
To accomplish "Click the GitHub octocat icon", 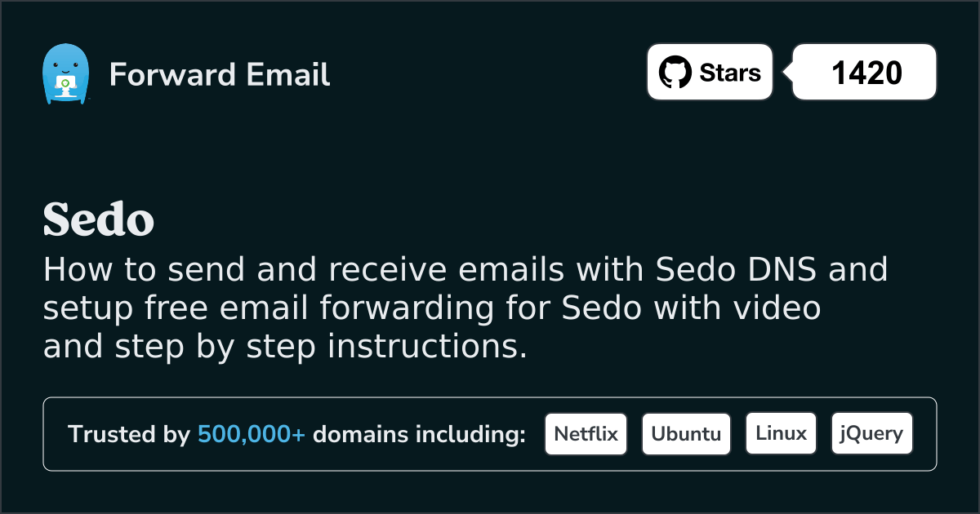I will [675, 73].
